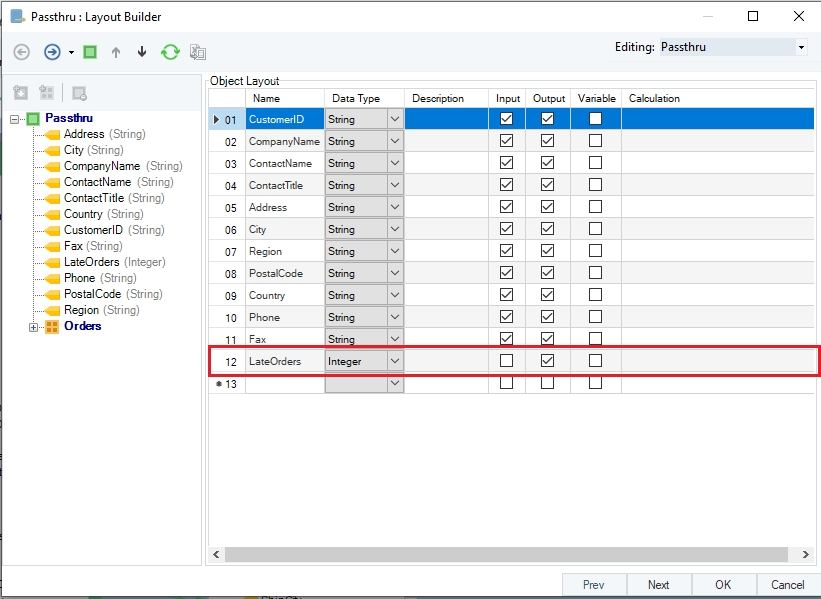Click the move down arrow icon
The height and width of the screenshot is (599, 821).
(141, 52)
